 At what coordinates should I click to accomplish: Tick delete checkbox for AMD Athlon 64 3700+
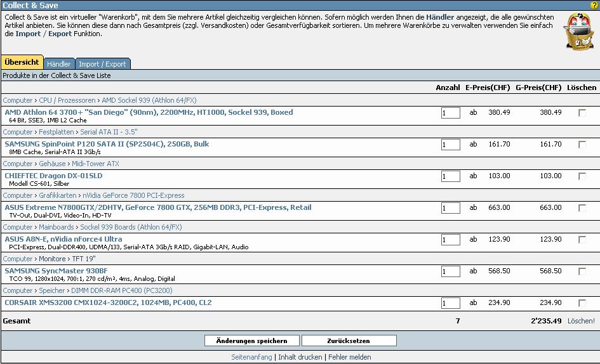(582, 113)
